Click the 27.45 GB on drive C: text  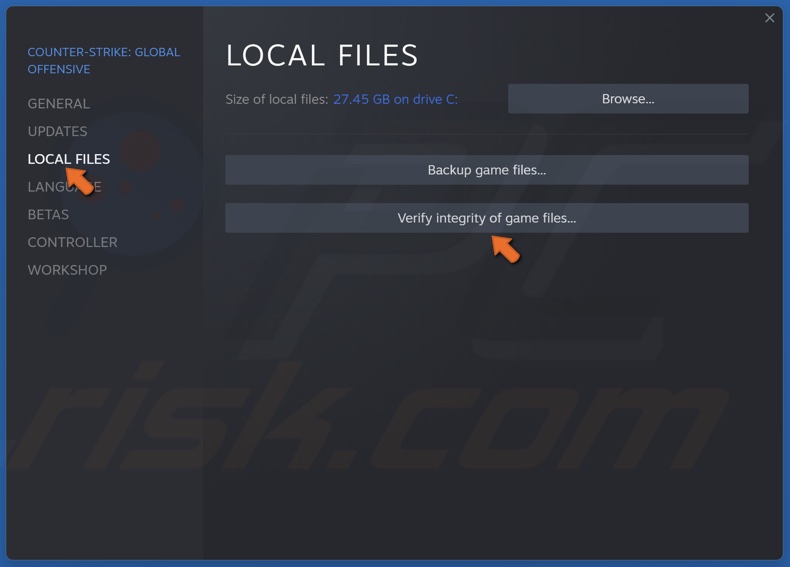point(396,99)
